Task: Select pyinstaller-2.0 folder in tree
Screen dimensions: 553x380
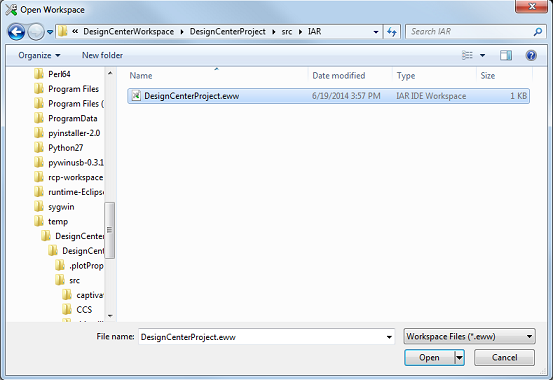Action: pos(74,133)
